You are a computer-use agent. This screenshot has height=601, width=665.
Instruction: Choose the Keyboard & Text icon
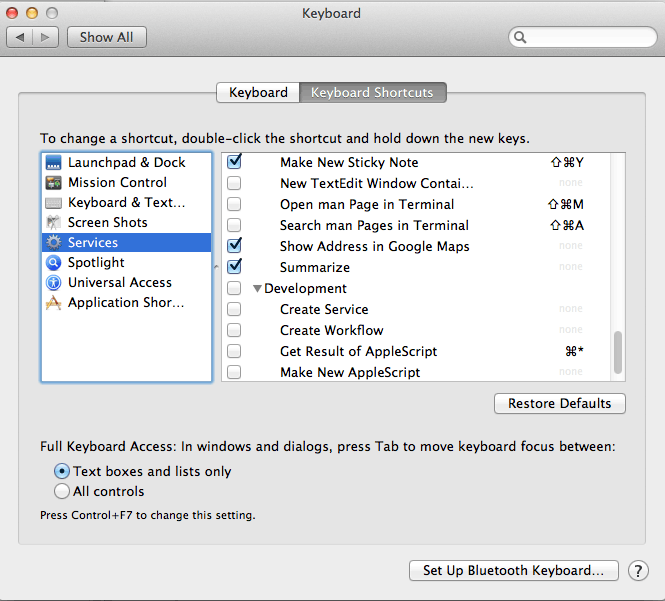pos(53,203)
